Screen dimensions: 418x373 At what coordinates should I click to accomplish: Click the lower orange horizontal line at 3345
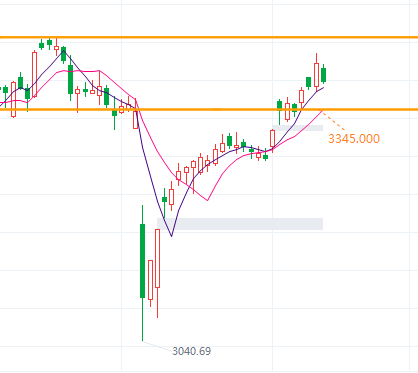click(x=209, y=109)
